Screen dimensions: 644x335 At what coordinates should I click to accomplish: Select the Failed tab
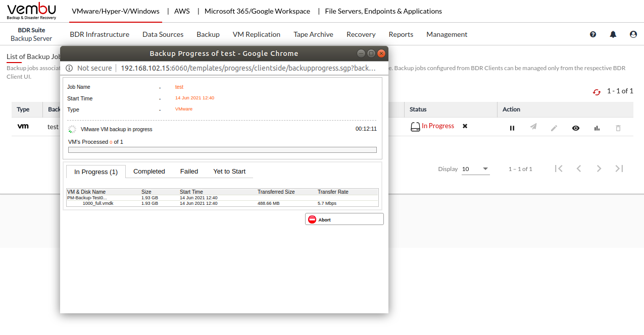pyautogui.click(x=189, y=172)
